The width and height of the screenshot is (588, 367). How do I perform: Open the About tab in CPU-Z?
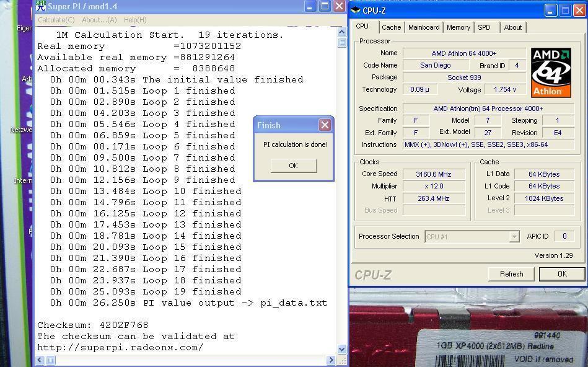[x=512, y=27]
